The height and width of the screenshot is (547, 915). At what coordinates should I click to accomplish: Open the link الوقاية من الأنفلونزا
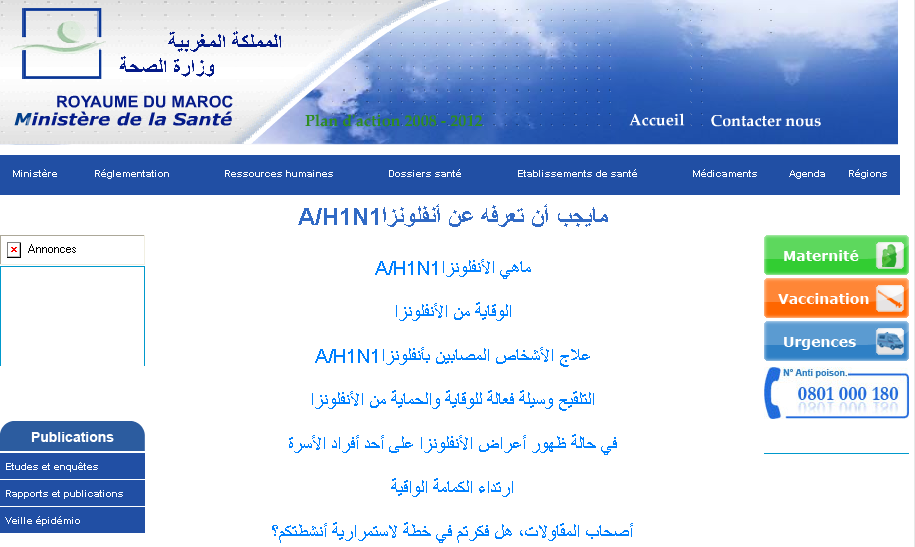coord(453,312)
